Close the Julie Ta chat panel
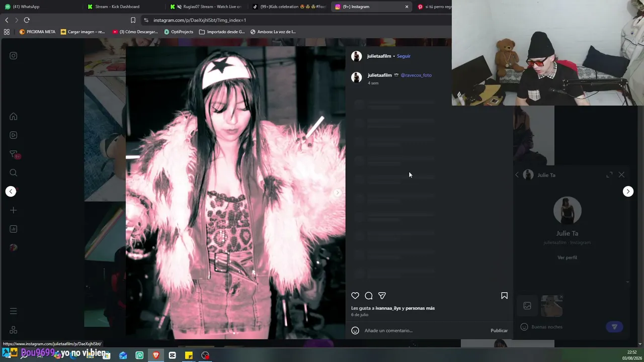 621,174
